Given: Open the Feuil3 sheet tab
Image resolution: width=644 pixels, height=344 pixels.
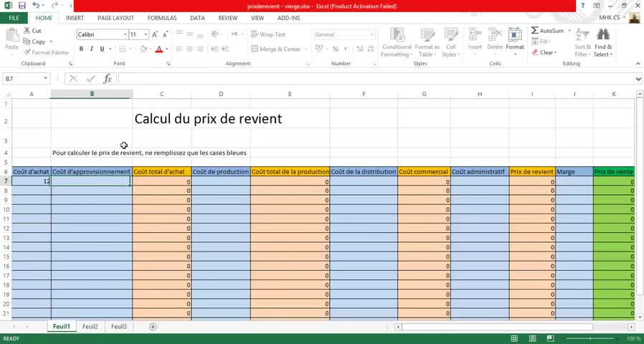Looking at the screenshot, I should (119, 327).
